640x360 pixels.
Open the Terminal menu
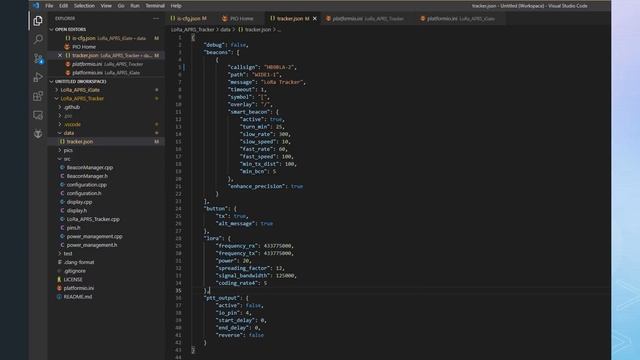155,6
